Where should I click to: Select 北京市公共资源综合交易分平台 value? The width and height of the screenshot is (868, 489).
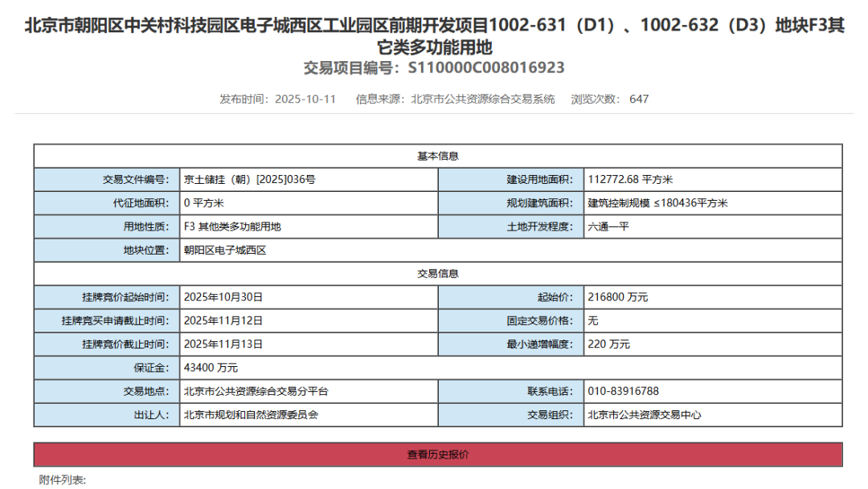[256, 391]
